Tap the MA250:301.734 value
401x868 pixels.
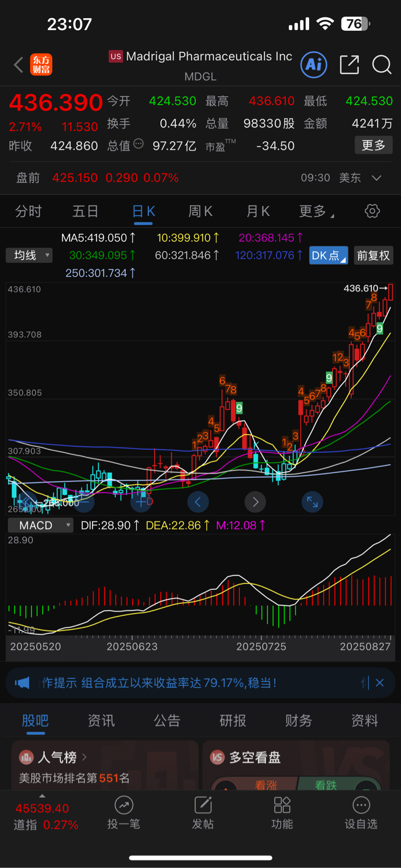pos(100,273)
